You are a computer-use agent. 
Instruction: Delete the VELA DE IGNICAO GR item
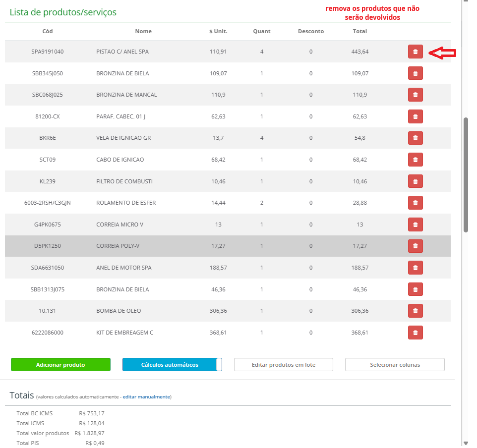point(415,138)
